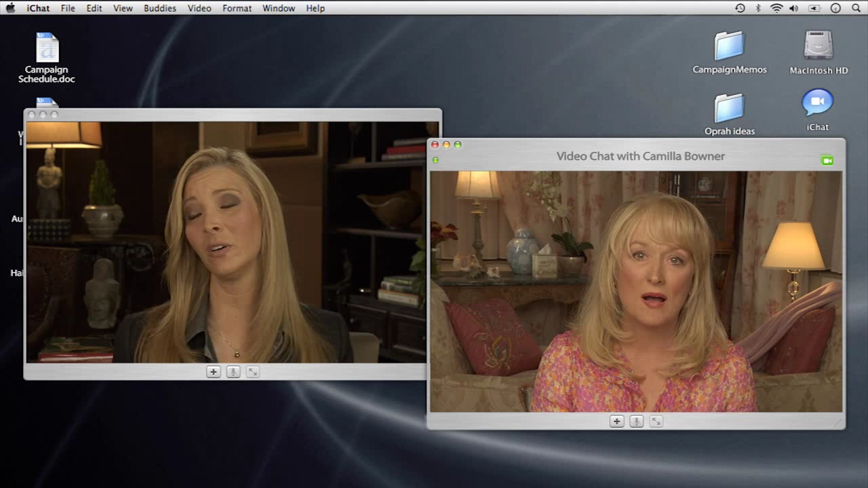Close the Camilla Bowner video chat window
The height and width of the screenshot is (488, 868).
point(435,144)
